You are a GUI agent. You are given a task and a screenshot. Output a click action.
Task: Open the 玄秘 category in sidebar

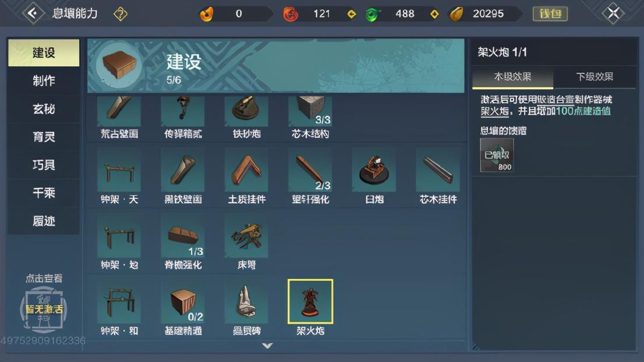[44, 109]
